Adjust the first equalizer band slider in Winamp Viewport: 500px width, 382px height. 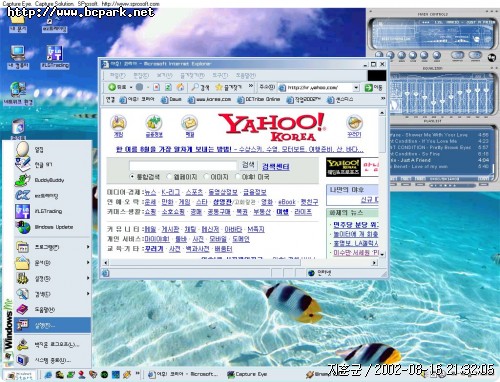[407, 95]
